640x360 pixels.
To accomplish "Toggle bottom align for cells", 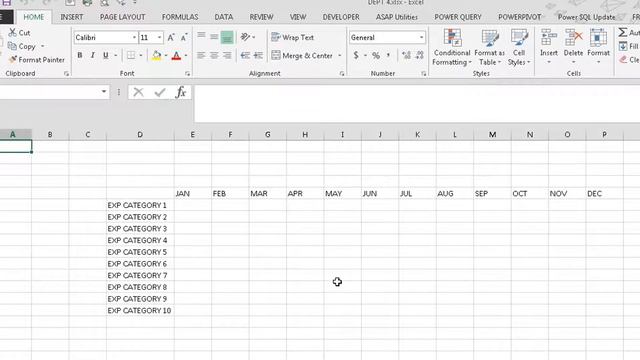I will [227, 38].
